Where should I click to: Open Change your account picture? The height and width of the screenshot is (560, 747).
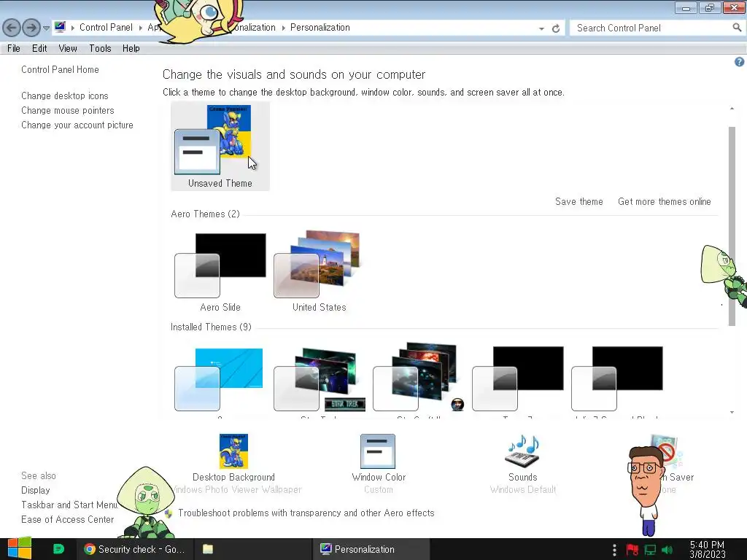click(77, 125)
